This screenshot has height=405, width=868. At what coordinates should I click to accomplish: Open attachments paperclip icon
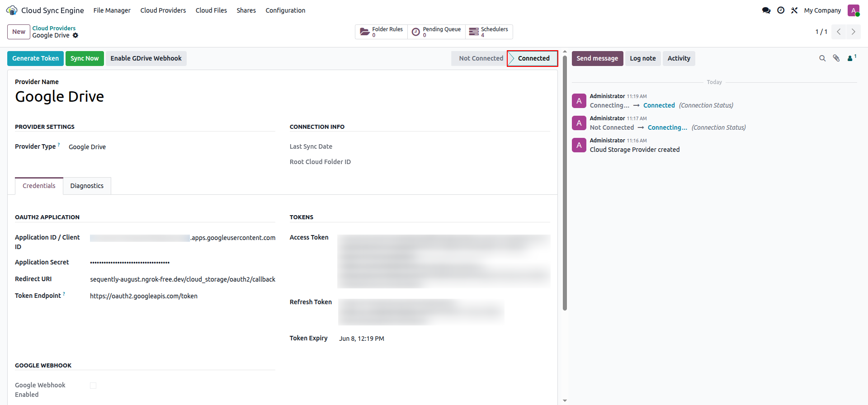coord(836,58)
